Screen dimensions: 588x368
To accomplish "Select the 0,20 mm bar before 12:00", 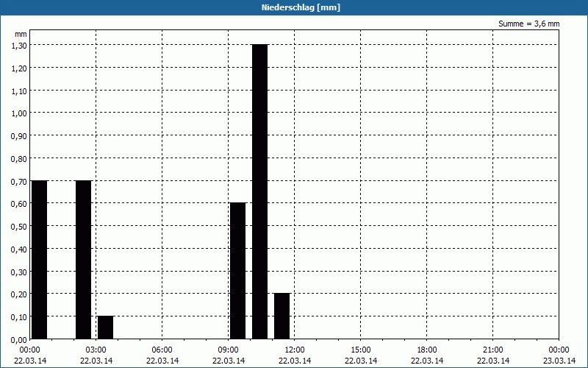I will click(282, 316).
